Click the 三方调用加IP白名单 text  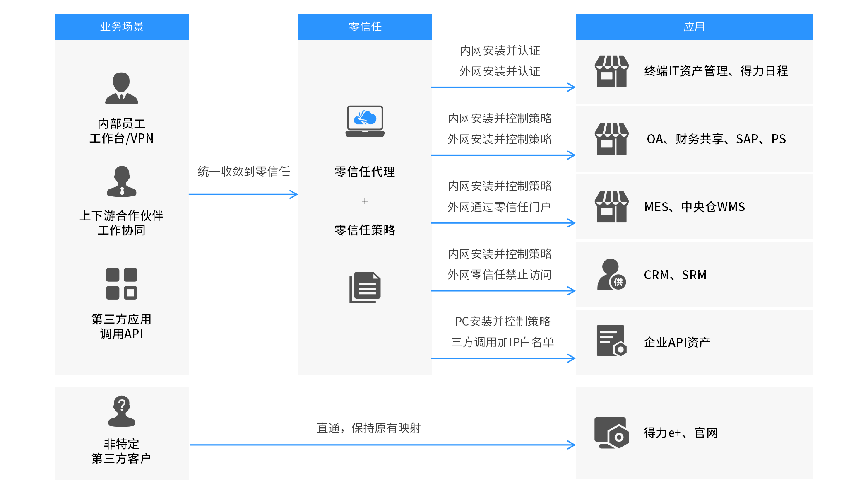tap(502, 342)
